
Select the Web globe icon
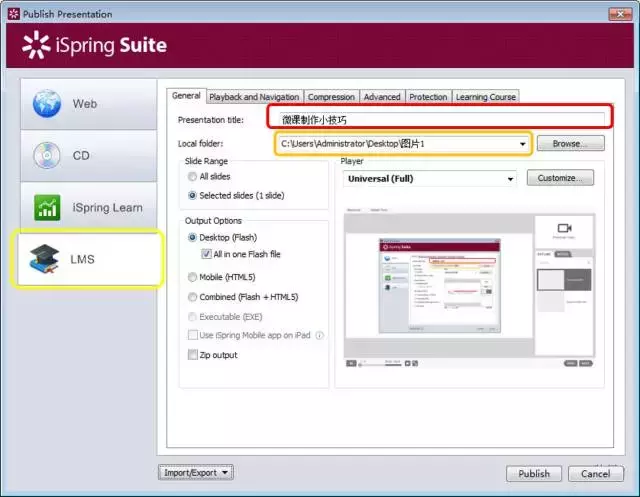pyautogui.click(x=47, y=104)
